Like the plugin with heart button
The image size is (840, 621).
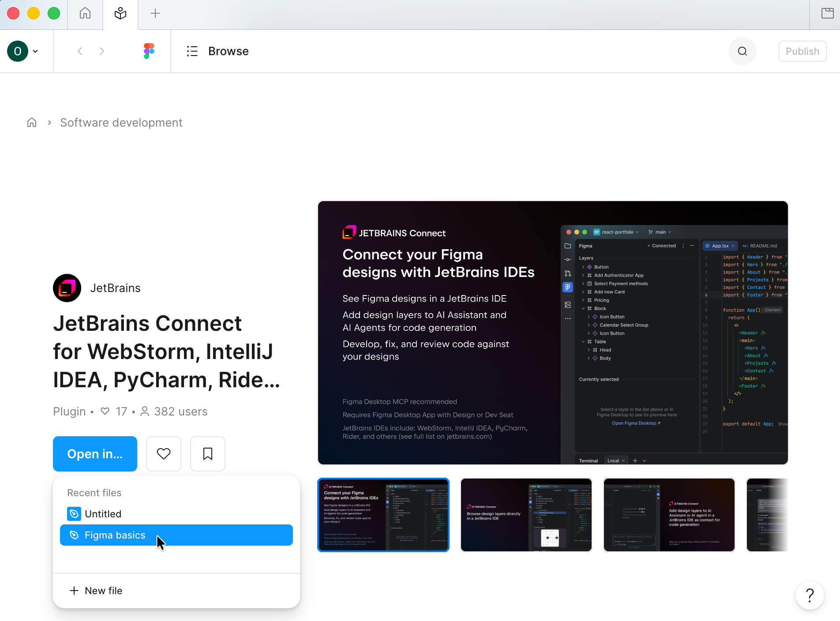click(164, 454)
